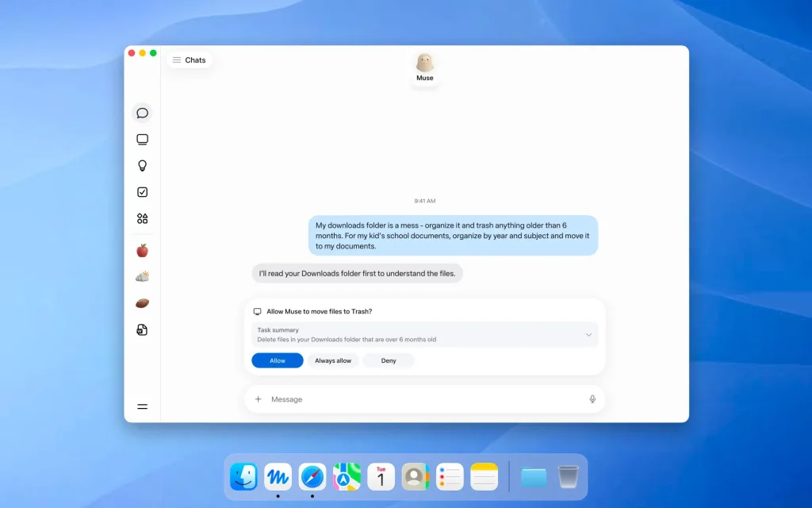812x508 pixels.
Task: Maximize the window with green button
Action: tap(153, 53)
